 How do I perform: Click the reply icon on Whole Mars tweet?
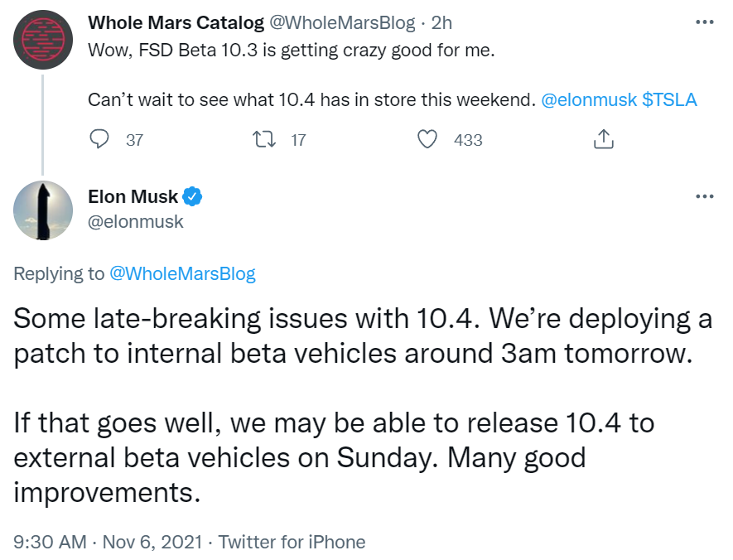(100, 139)
